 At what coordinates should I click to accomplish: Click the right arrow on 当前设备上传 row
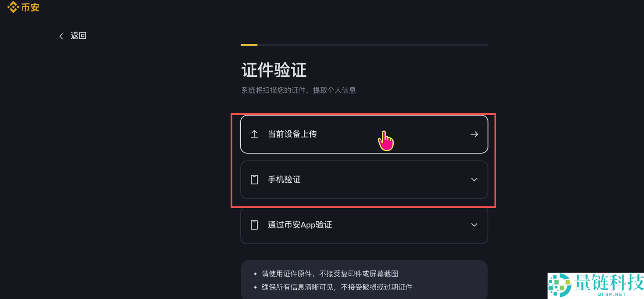tap(474, 134)
